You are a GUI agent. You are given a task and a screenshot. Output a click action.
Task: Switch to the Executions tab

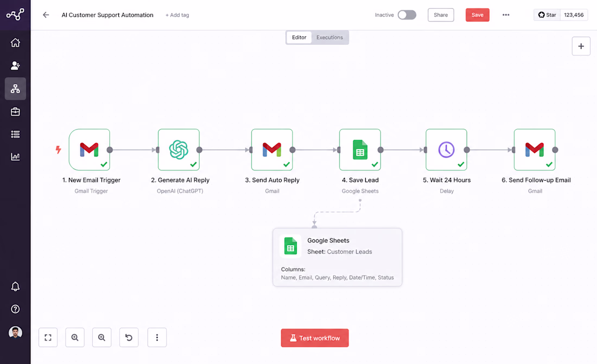coord(330,37)
